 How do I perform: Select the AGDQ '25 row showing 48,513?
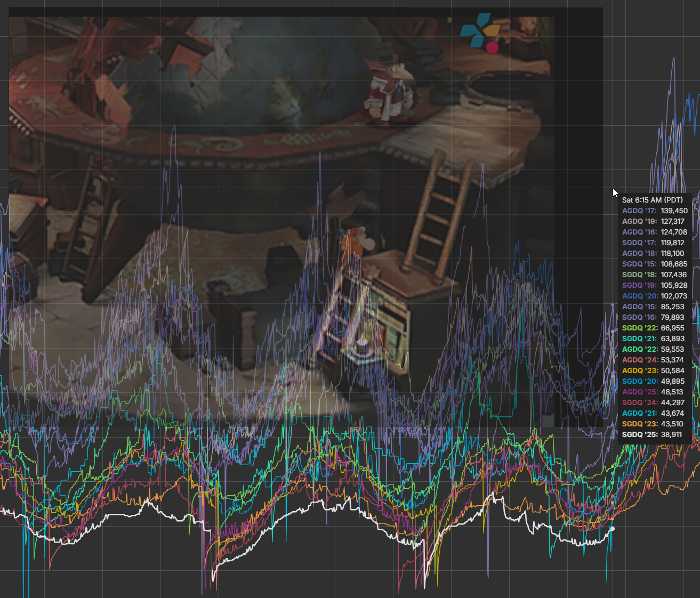pos(653,392)
